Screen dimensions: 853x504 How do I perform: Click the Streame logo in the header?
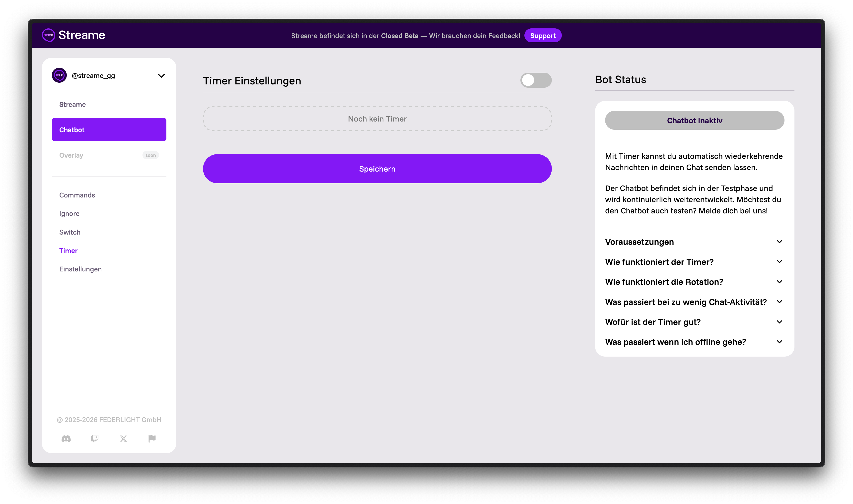click(73, 35)
